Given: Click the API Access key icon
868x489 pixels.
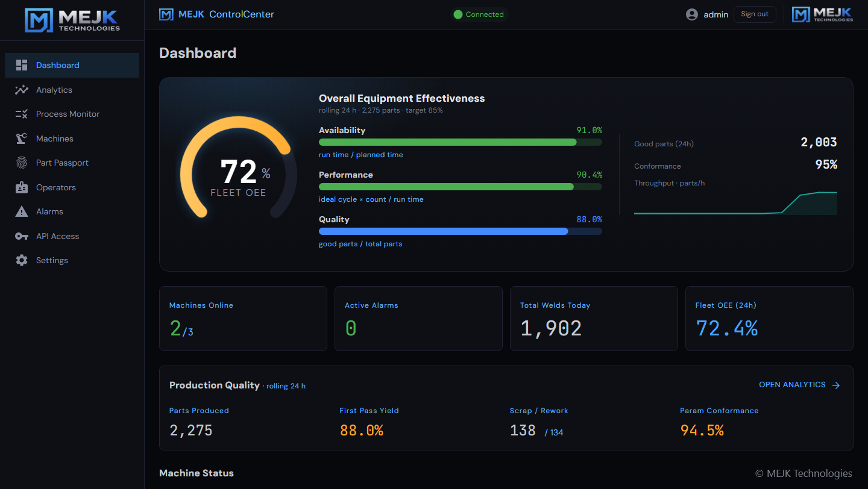Looking at the screenshot, I should point(22,236).
